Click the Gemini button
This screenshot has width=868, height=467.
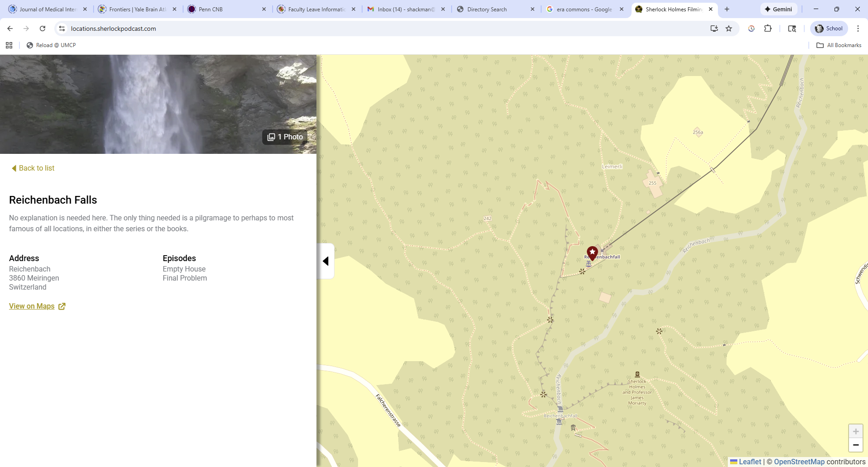point(778,9)
